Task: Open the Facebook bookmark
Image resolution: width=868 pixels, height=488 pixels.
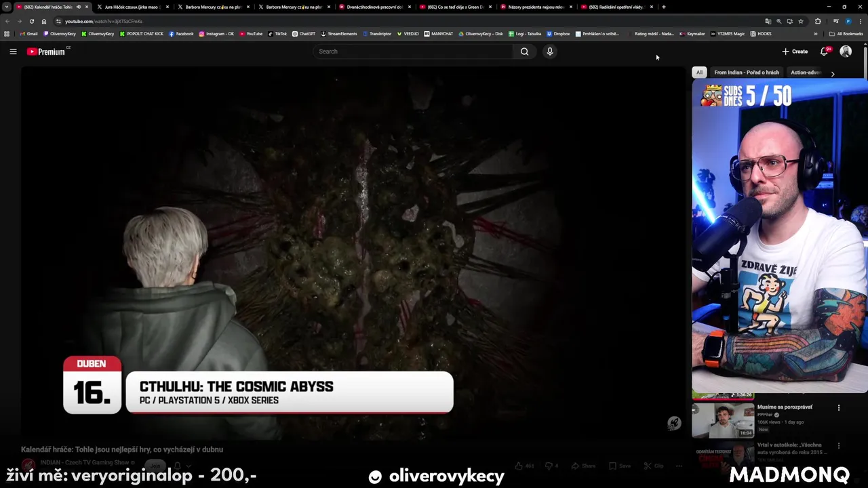Action: point(181,34)
